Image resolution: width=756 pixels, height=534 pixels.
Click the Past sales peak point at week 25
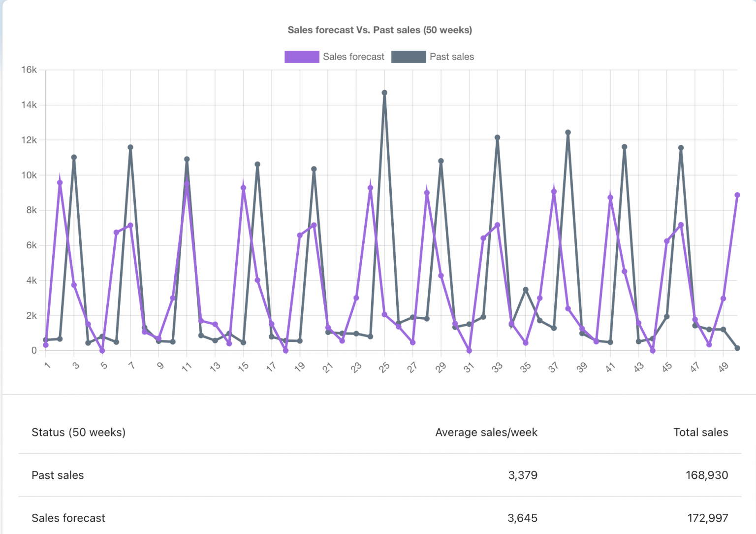tap(384, 93)
